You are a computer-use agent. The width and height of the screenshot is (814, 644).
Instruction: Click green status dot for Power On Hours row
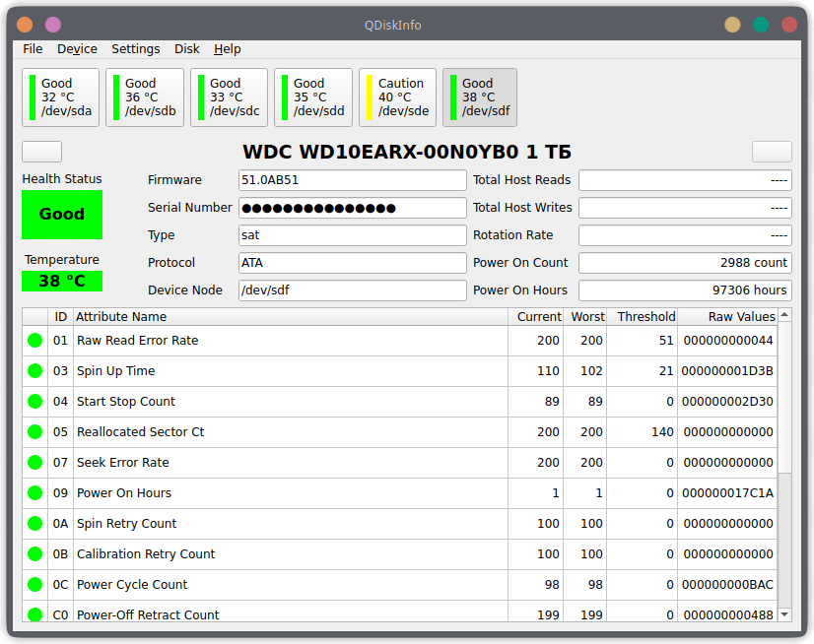34,493
